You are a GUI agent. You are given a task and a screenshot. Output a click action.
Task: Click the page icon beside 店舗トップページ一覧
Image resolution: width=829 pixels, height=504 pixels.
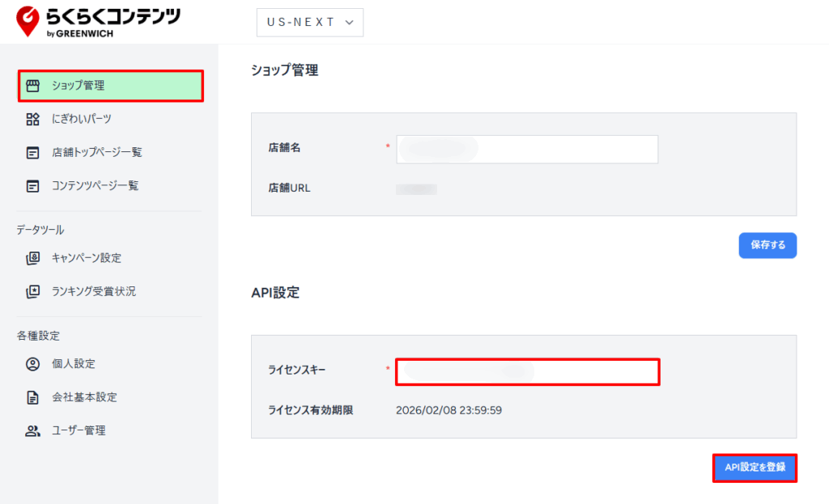coord(32,152)
